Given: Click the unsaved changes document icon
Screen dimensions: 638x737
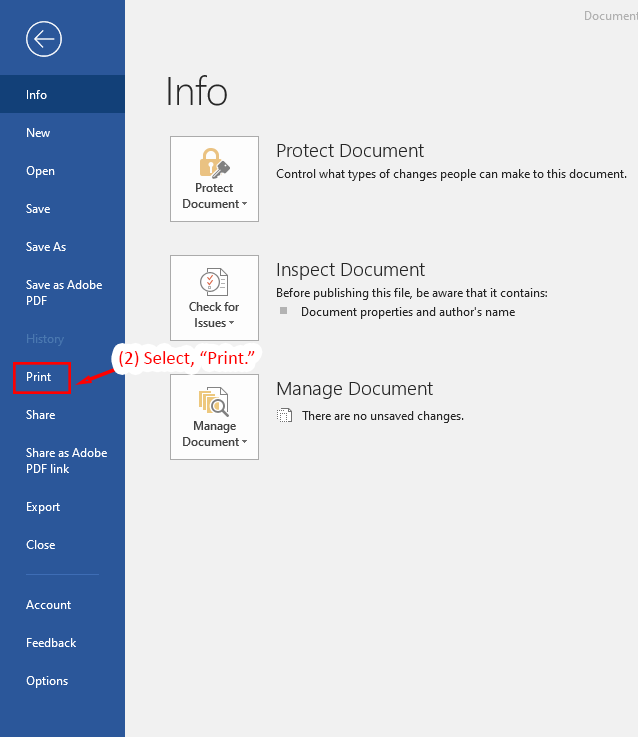Looking at the screenshot, I should 284,416.
